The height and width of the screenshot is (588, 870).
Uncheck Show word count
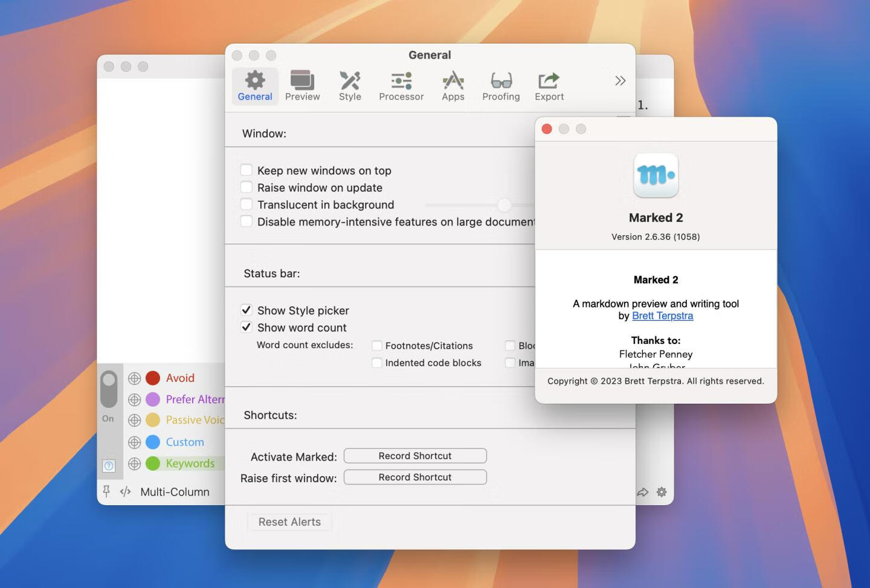tap(246, 327)
